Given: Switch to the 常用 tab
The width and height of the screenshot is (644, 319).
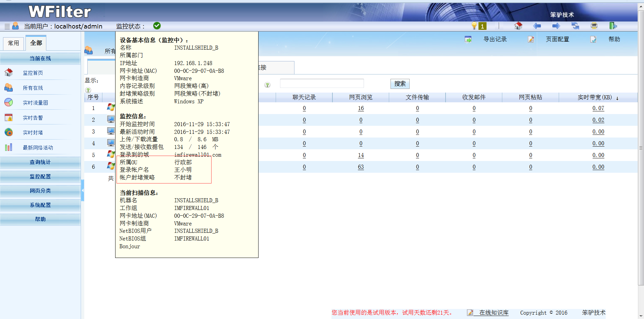Looking at the screenshot, I should [x=13, y=43].
